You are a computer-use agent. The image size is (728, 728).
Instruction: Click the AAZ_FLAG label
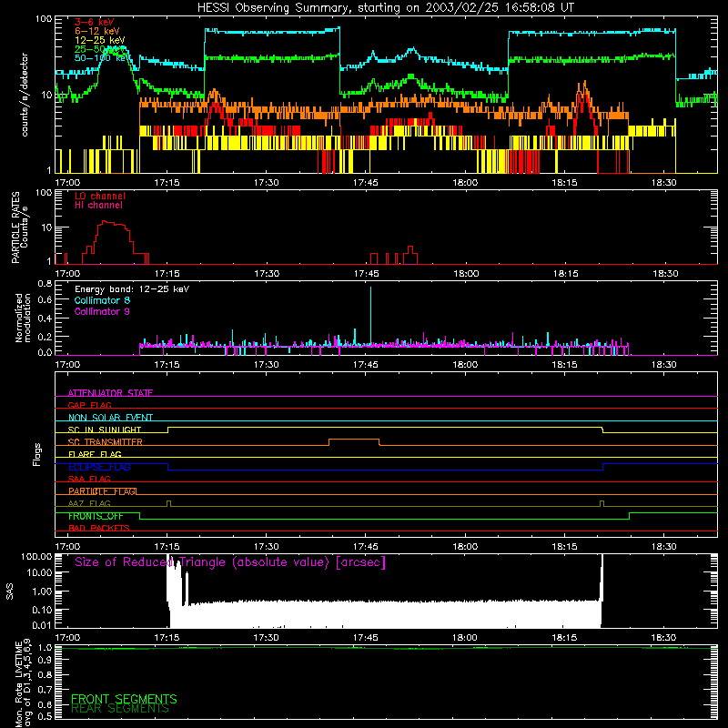pyautogui.click(x=89, y=503)
